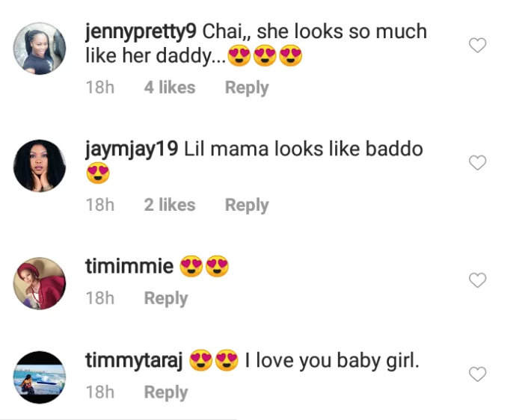Visit the timmytaraj username link
The height and width of the screenshot is (420, 531).
(x=135, y=361)
